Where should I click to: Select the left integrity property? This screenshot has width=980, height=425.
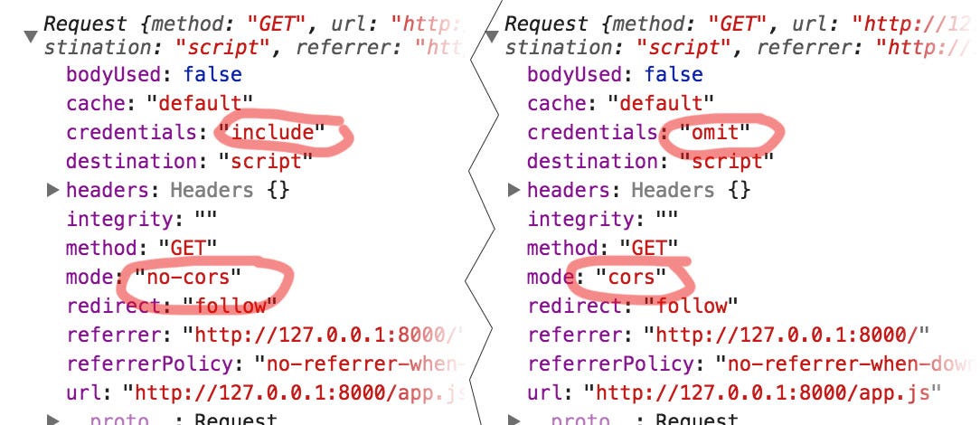tap(120, 220)
